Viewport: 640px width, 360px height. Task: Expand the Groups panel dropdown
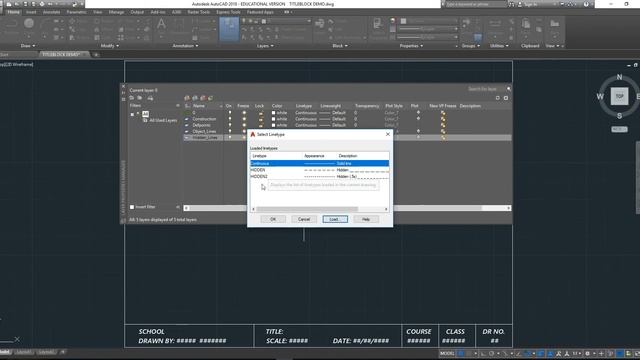tap(471, 46)
